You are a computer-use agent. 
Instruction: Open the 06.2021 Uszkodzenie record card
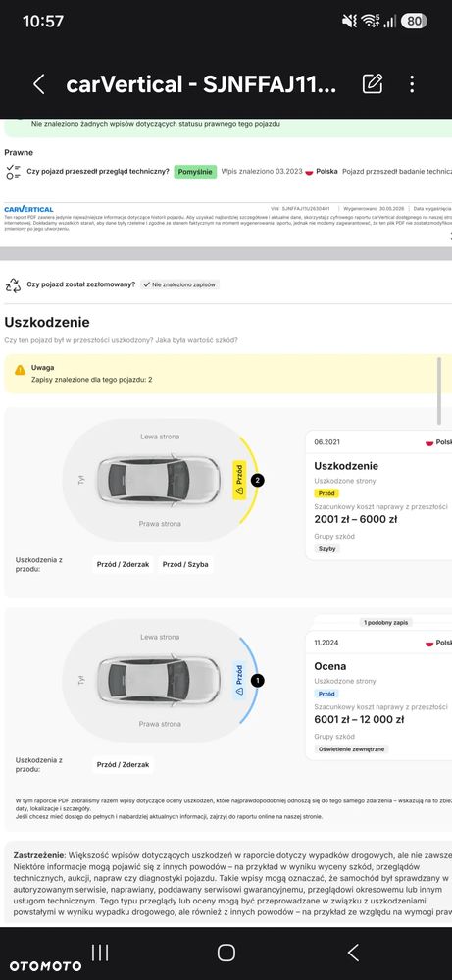379,495
